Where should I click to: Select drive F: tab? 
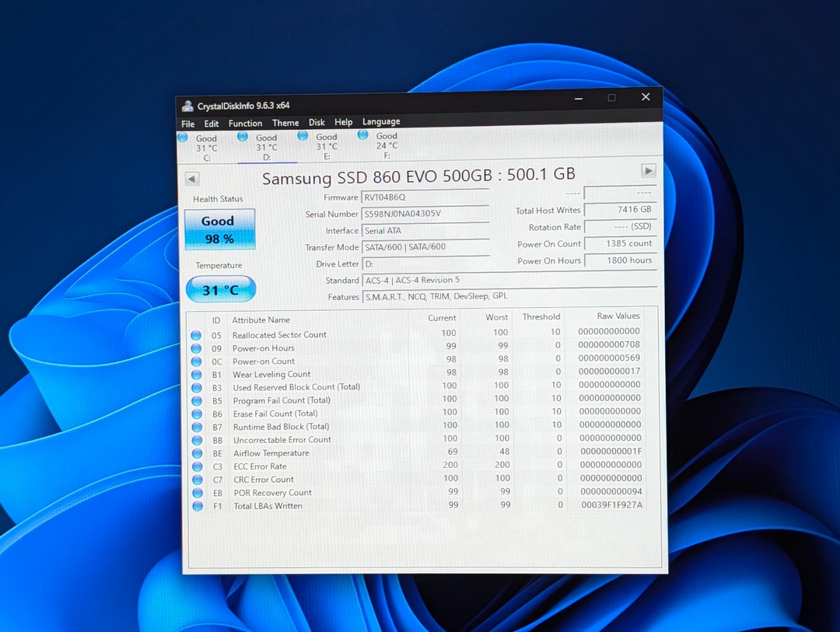[x=386, y=145]
